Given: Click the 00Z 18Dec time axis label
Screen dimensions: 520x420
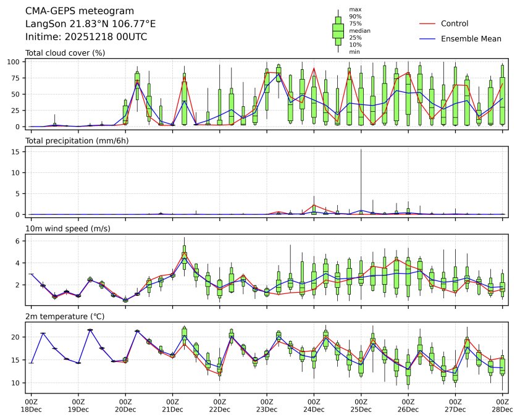Looking at the screenshot, I should [31, 405].
